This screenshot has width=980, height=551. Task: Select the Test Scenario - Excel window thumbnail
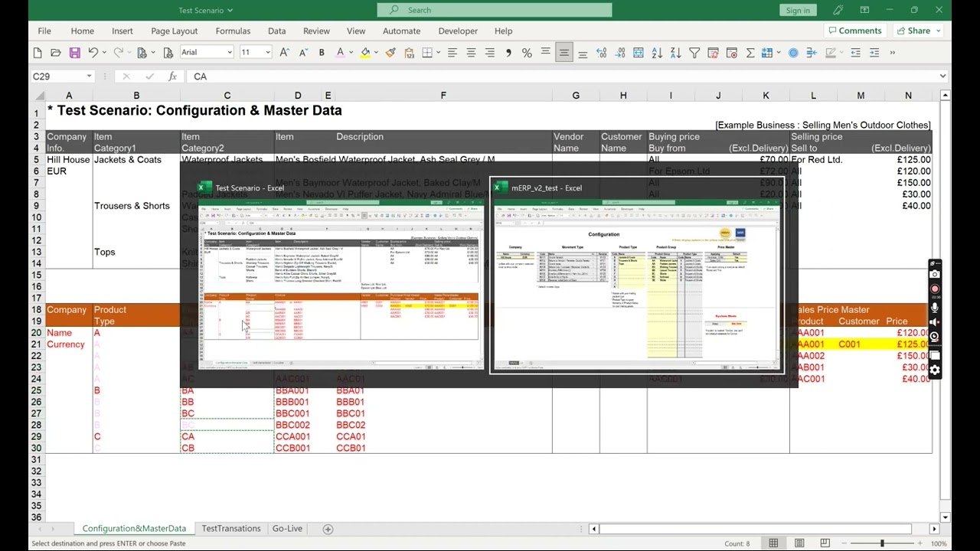point(341,275)
